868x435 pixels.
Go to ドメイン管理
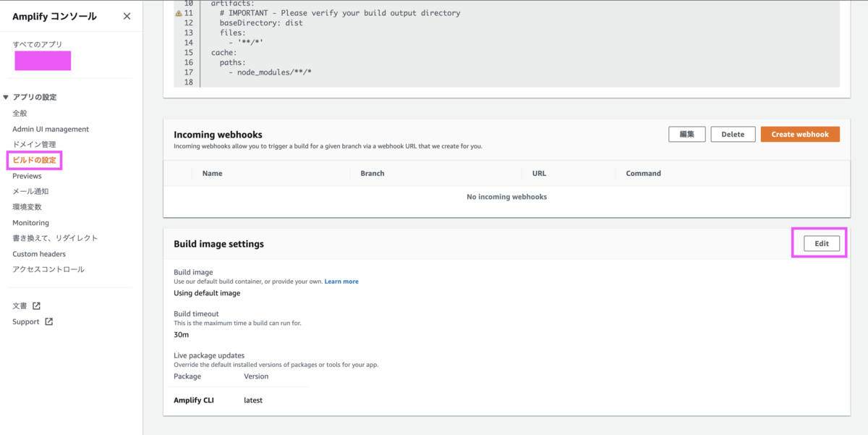(34, 145)
